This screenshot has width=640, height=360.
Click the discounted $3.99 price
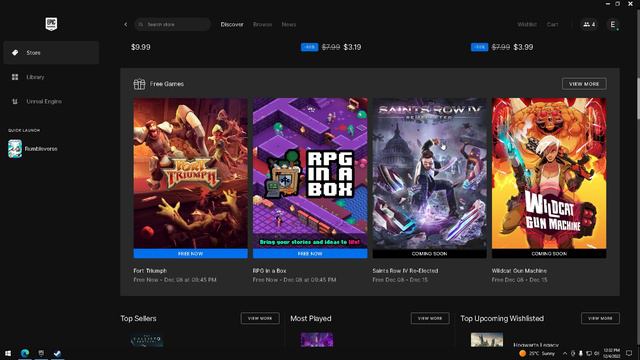pos(523,47)
